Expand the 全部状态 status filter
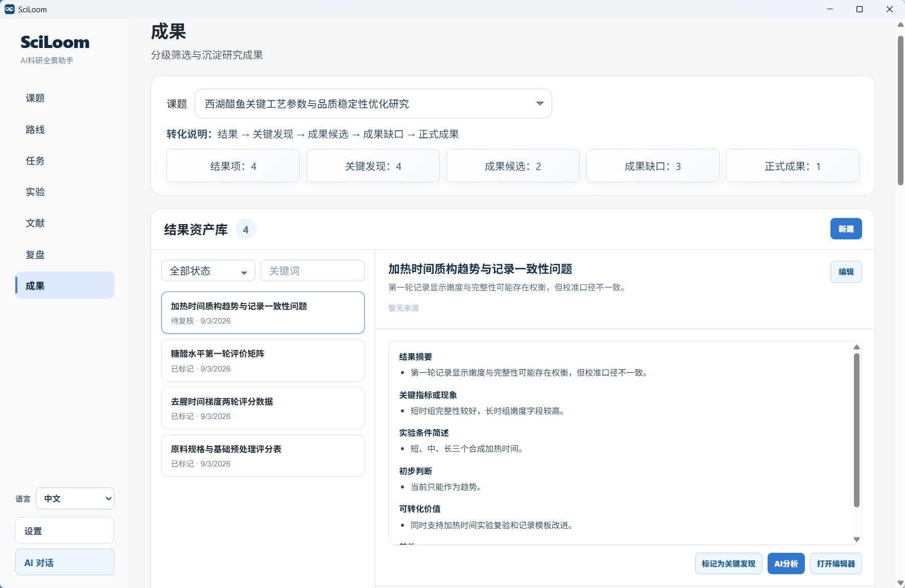 208,271
